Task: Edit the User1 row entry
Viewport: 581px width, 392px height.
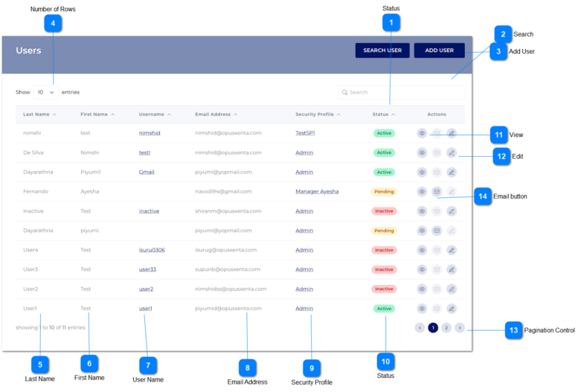Action: (452, 308)
